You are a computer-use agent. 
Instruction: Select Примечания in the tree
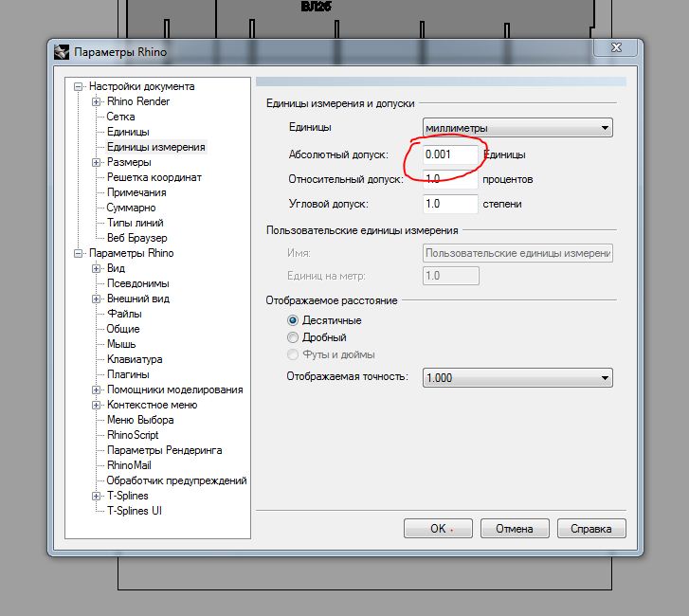[x=136, y=192]
